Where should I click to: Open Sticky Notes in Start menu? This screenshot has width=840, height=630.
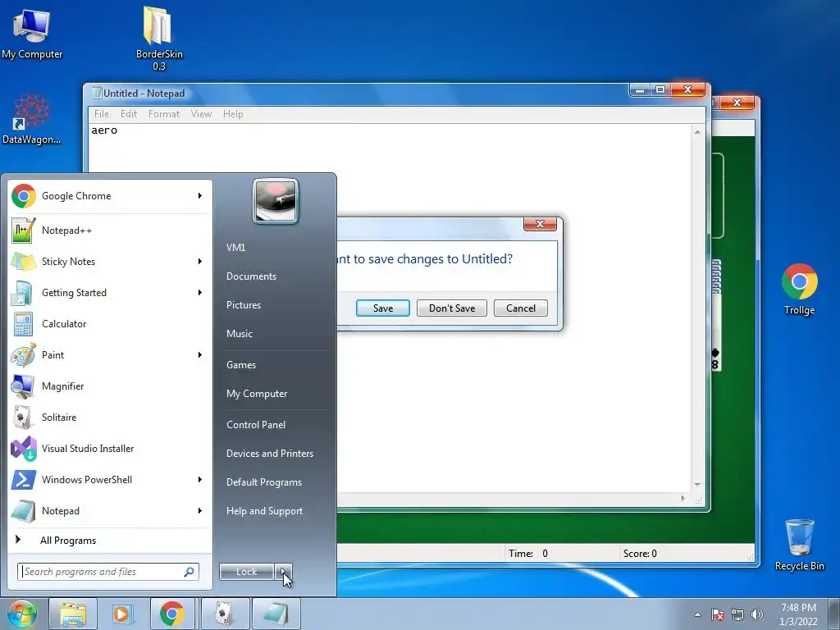coord(109,262)
